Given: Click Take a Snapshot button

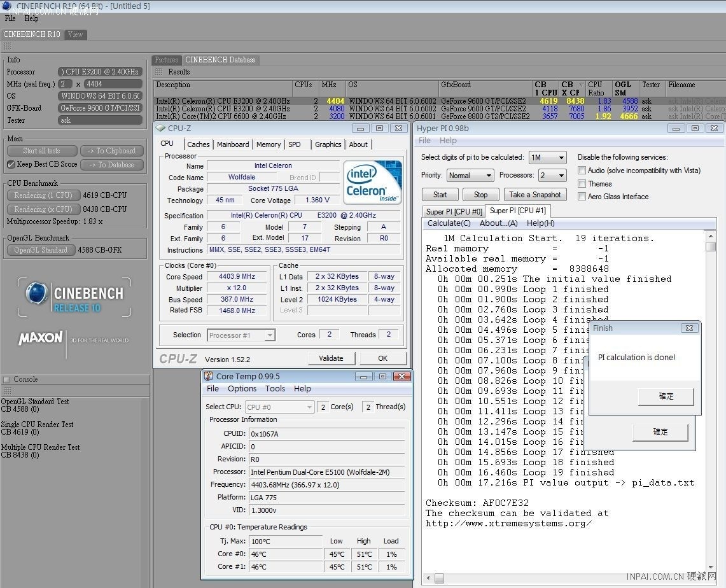Looking at the screenshot, I should point(534,195).
